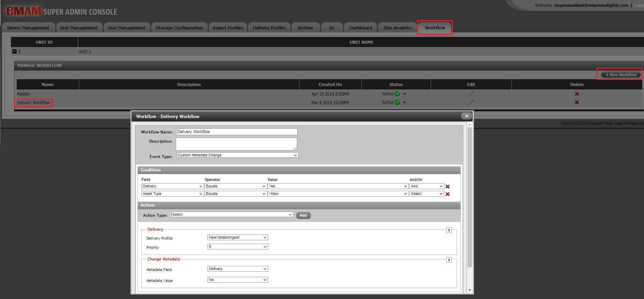Viewport: 644px width, 299px height.
Task: Click the New Workflow button
Action: (x=621, y=75)
